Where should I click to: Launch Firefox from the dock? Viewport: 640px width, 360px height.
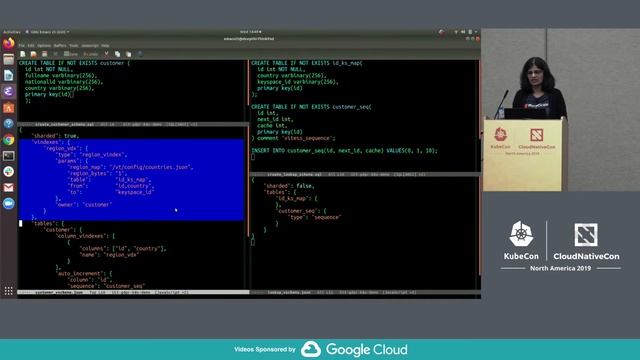[9, 43]
